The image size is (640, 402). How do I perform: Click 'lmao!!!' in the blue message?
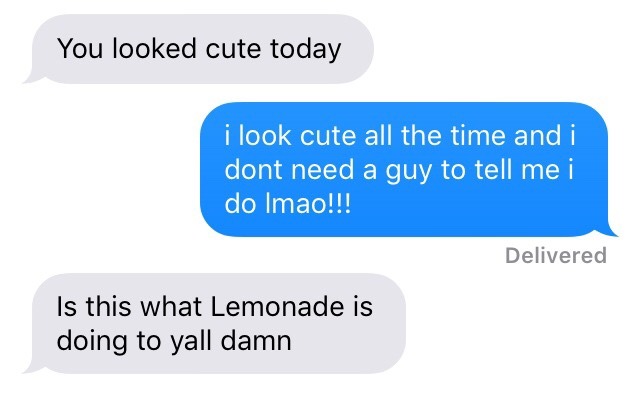[308, 203]
